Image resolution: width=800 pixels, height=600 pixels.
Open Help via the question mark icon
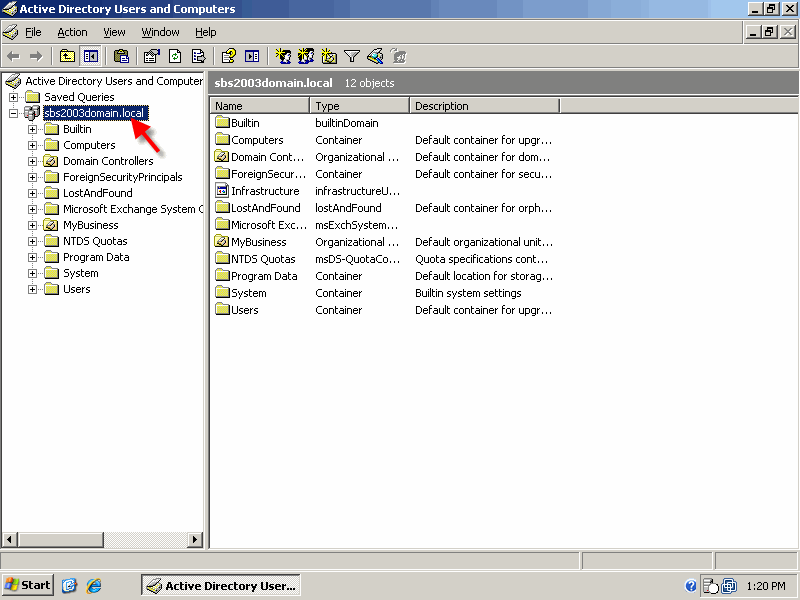tap(229, 56)
